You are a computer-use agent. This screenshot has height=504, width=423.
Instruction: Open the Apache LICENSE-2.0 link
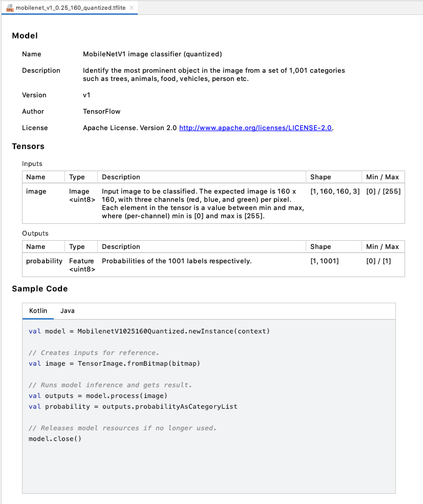(x=256, y=128)
